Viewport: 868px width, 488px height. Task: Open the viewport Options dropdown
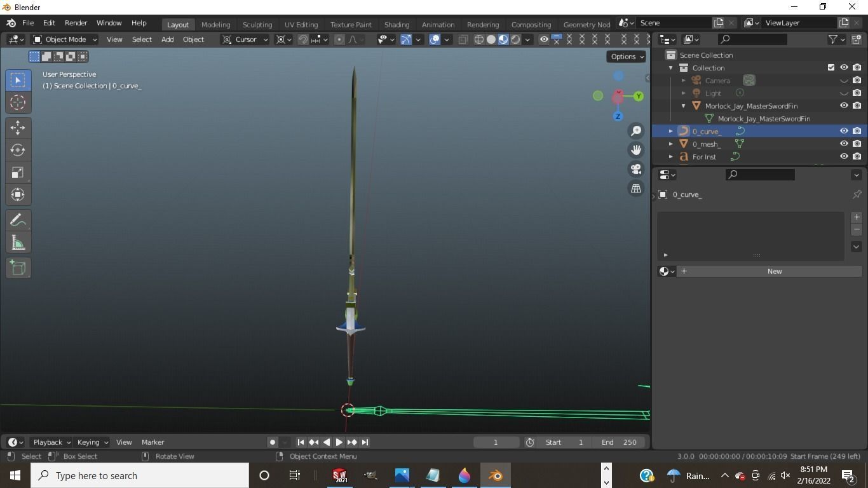coord(627,57)
